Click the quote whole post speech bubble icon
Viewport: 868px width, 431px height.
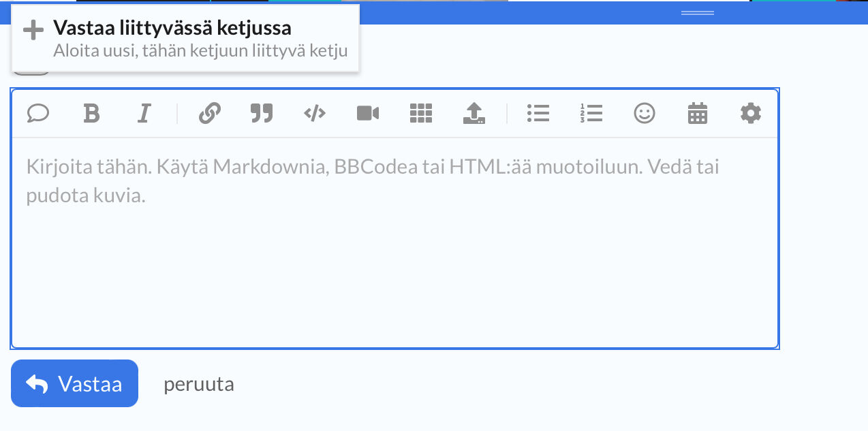click(38, 113)
